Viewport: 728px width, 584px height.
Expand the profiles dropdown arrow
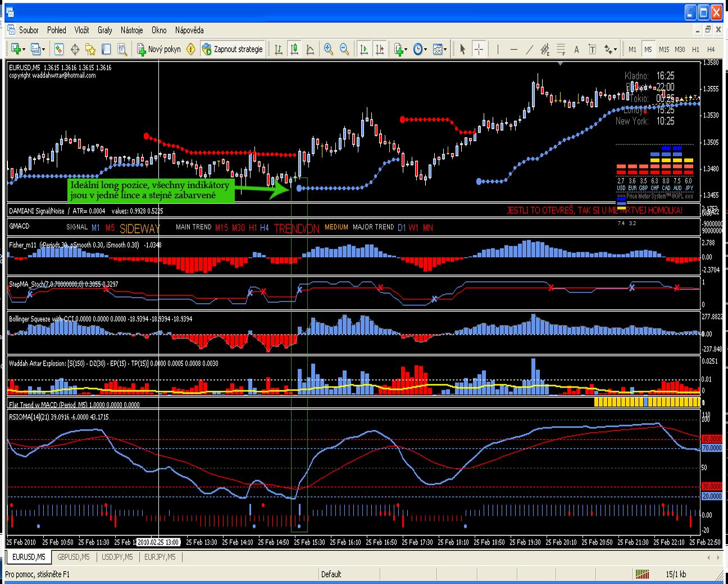coord(44,49)
